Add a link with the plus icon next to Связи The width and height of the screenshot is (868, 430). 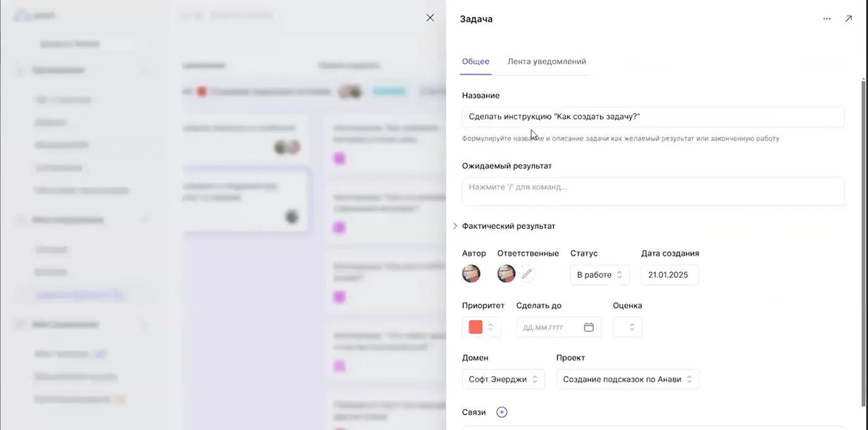coord(502,412)
